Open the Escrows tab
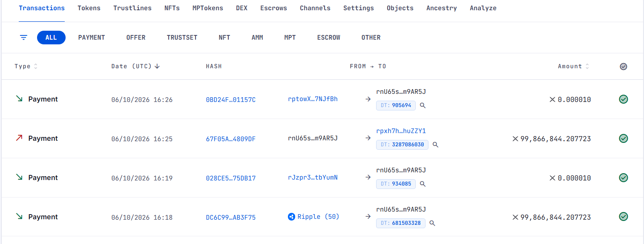 pyautogui.click(x=273, y=8)
